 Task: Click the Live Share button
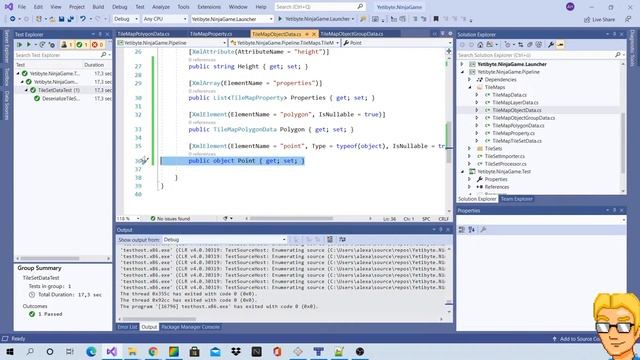tap(599, 19)
